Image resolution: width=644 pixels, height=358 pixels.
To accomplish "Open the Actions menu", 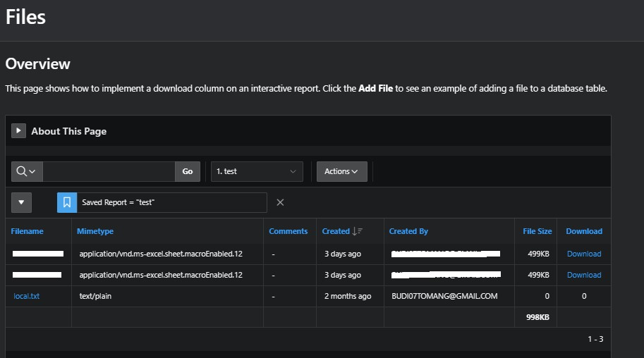I will click(x=341, y=171).
